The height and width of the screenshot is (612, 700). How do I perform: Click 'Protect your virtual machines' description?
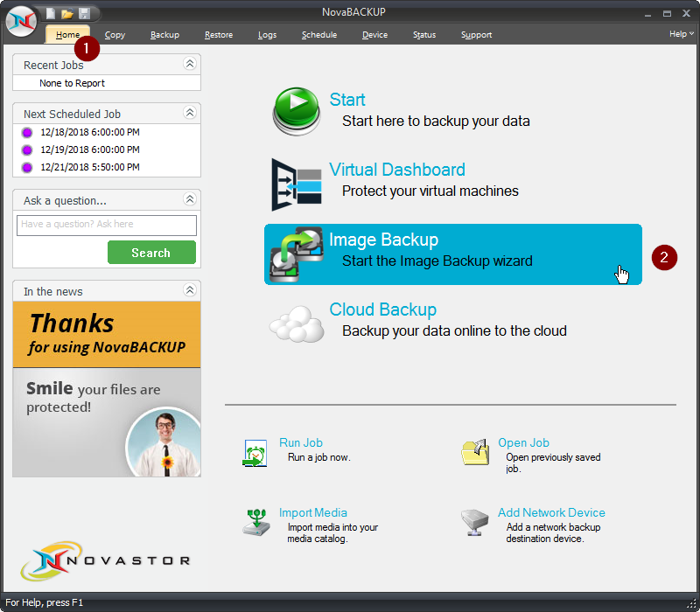pos(430,191)
